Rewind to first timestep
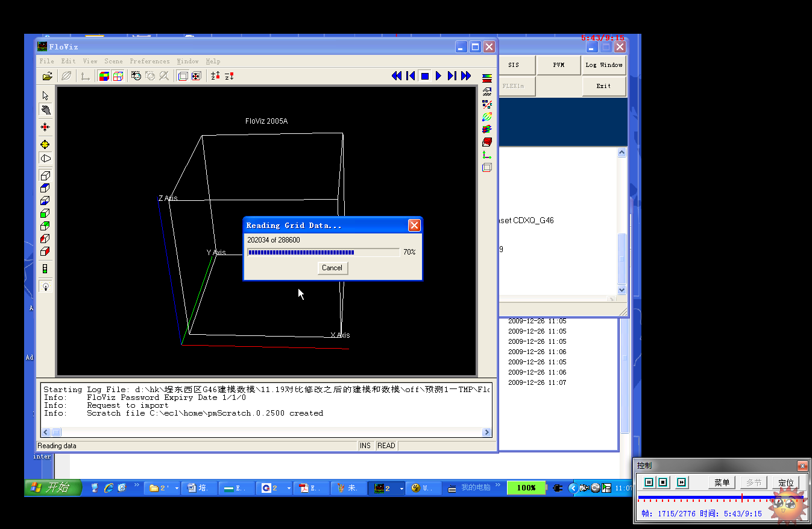Screen dimensions: 812x529 click(x=397, y=76)
